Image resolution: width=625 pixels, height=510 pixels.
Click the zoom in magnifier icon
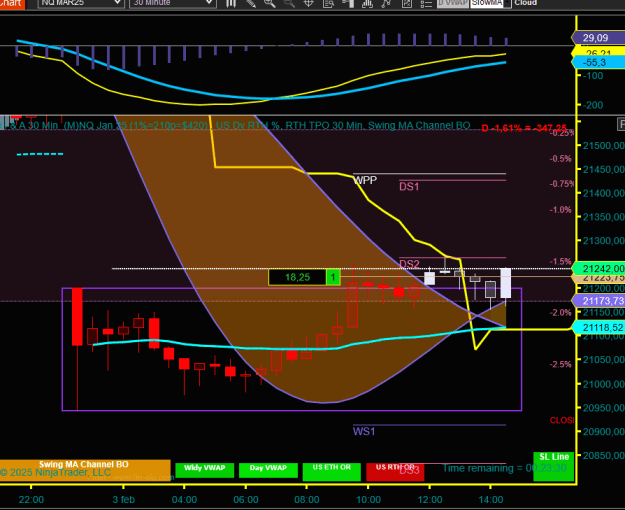(x=270, y=4)
